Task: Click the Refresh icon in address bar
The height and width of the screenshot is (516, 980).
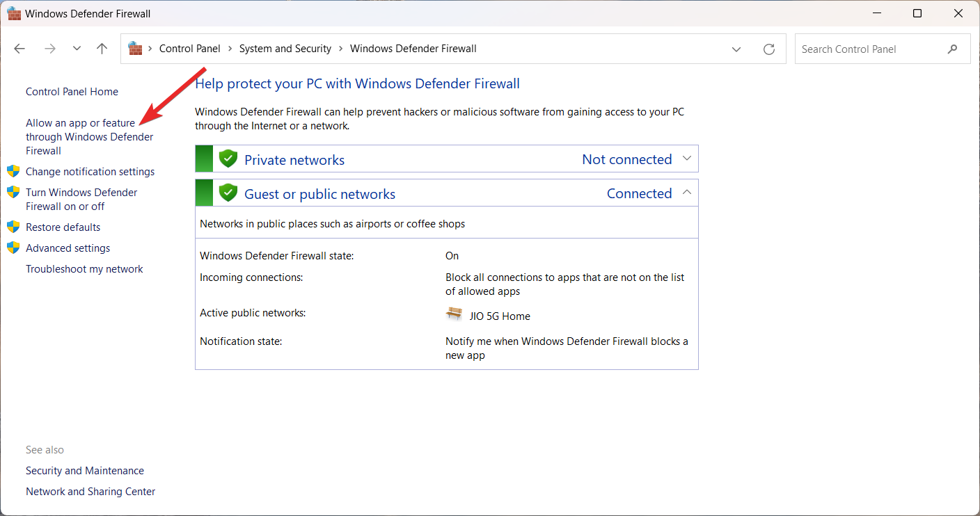Action: pos(768,49)
